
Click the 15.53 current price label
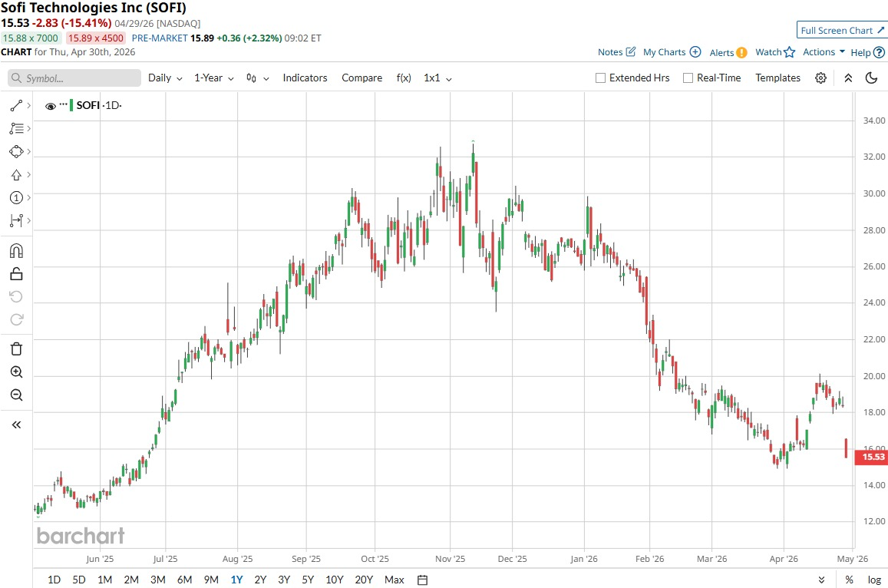point(872,457)
